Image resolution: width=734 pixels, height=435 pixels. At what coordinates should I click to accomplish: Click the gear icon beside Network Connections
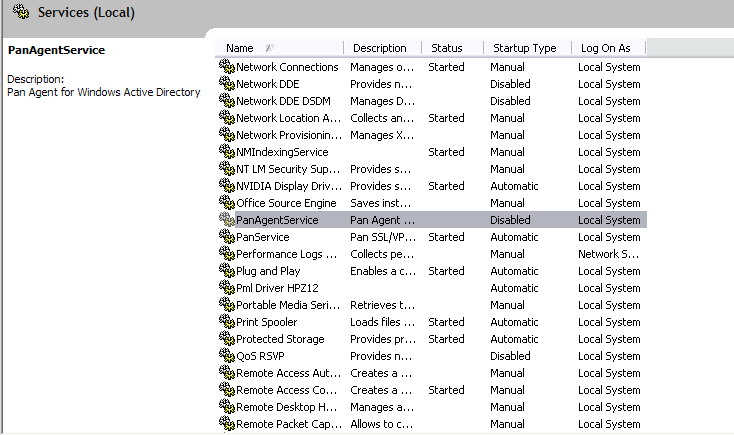[226, 67]
